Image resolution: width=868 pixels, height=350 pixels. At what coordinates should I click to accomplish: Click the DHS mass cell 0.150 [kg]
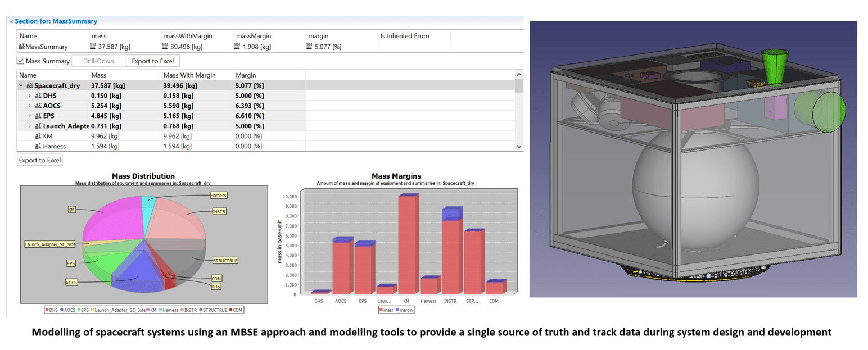[105, 96]
